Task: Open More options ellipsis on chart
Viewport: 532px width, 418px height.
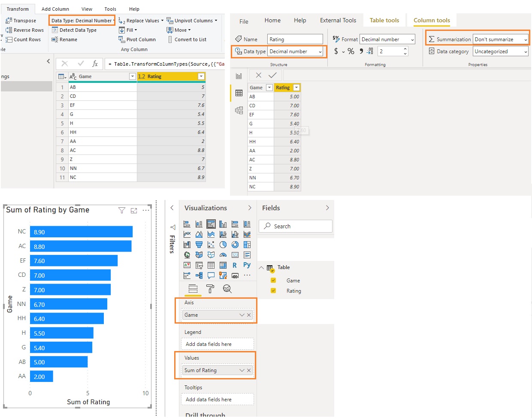Action: point(146,210)
